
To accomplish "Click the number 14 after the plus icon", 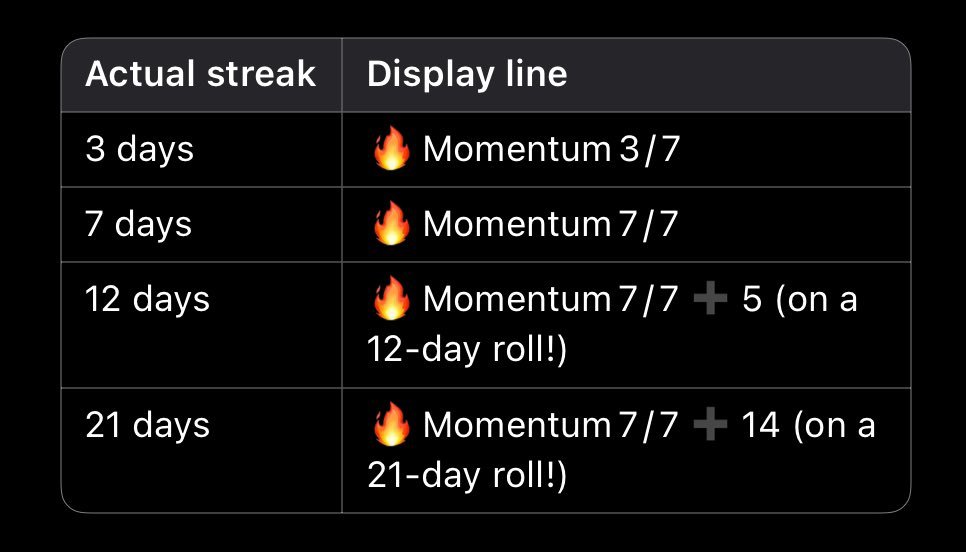I will coord(760,426).
